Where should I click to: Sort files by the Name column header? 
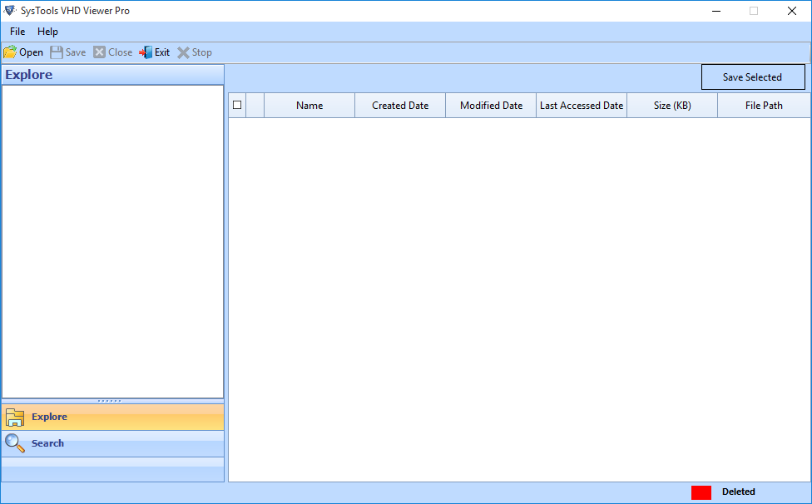pyautogui.click(x=309, y=105)
